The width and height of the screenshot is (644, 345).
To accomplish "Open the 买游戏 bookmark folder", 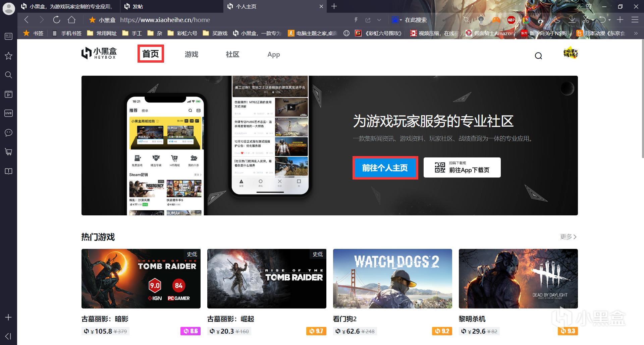I will click(x=215, y=33).
